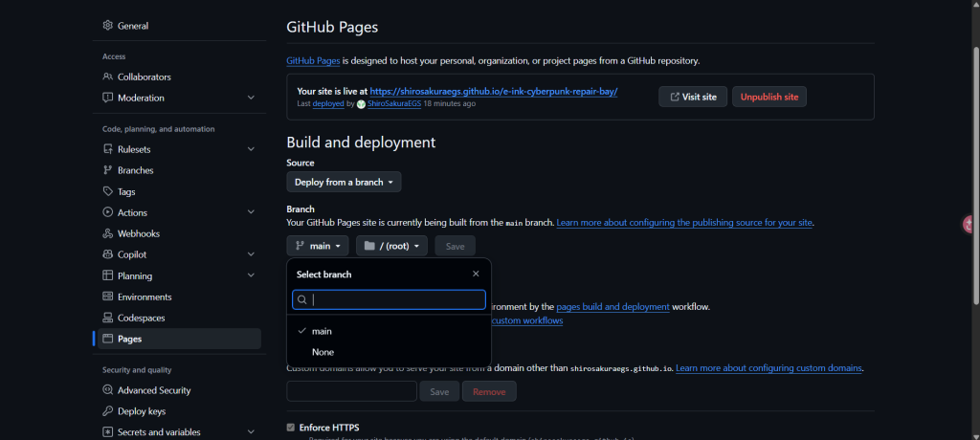Click the Unpublish site button

tap(769, 97)
